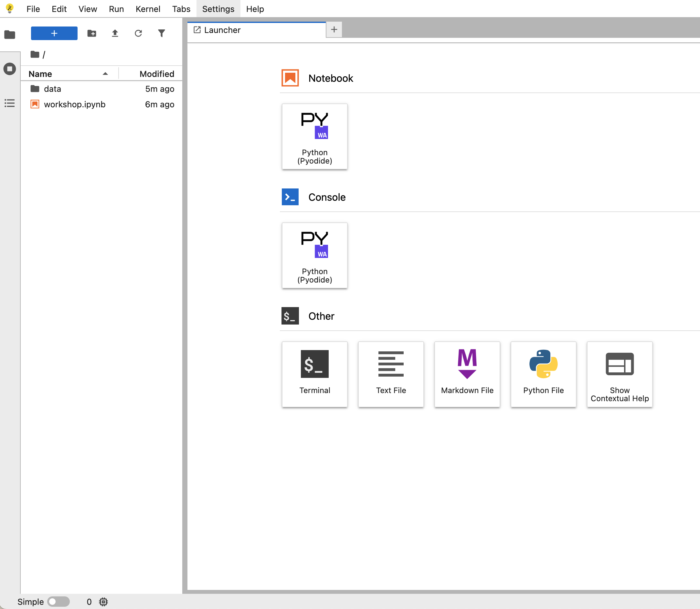
Task: Click the blue New Launcher button
Action: (54, 33)
